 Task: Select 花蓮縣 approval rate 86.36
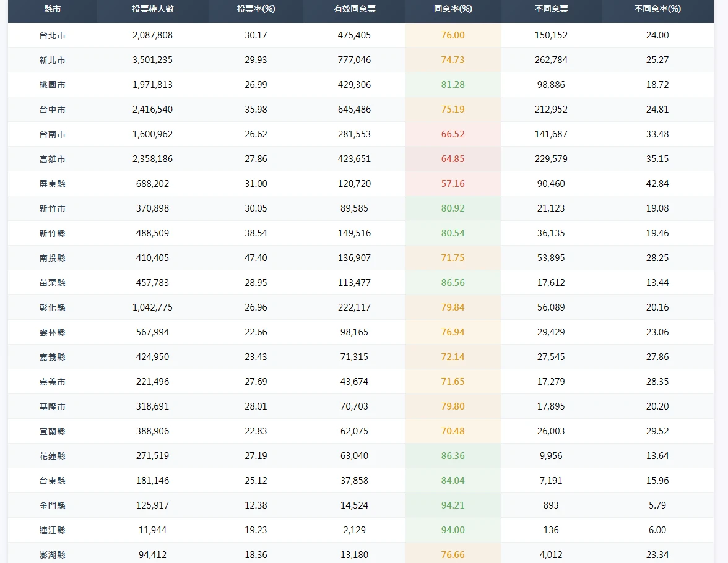point(453,456)
